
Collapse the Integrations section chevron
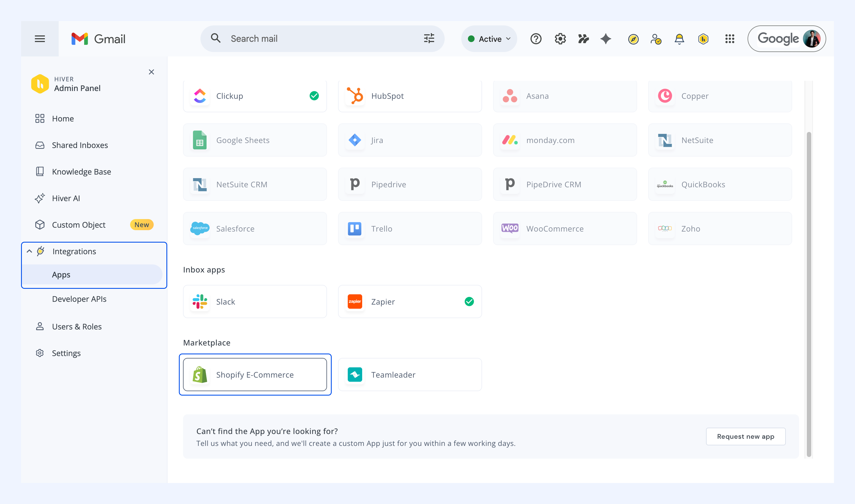pyautogui.click(x=29, y=251)
